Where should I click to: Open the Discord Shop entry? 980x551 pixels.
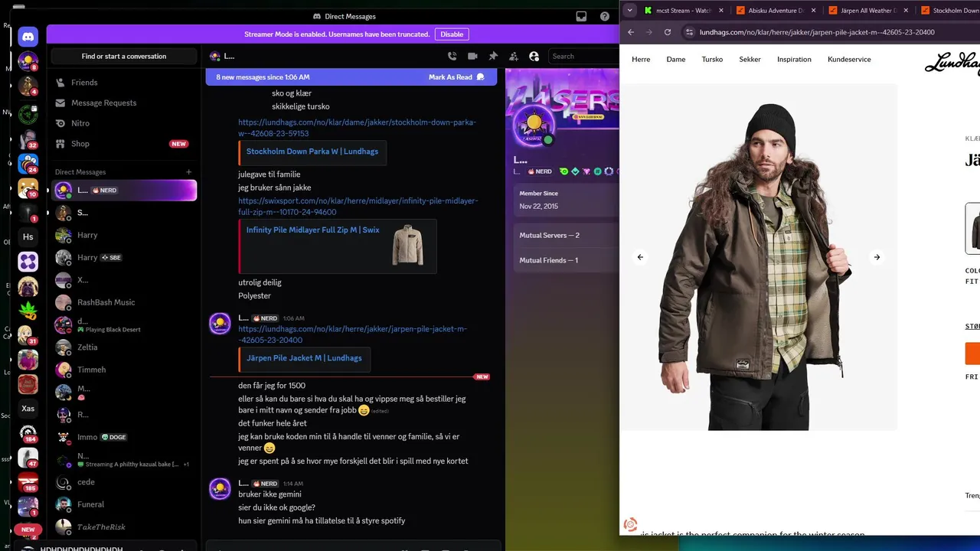point(124,144)
